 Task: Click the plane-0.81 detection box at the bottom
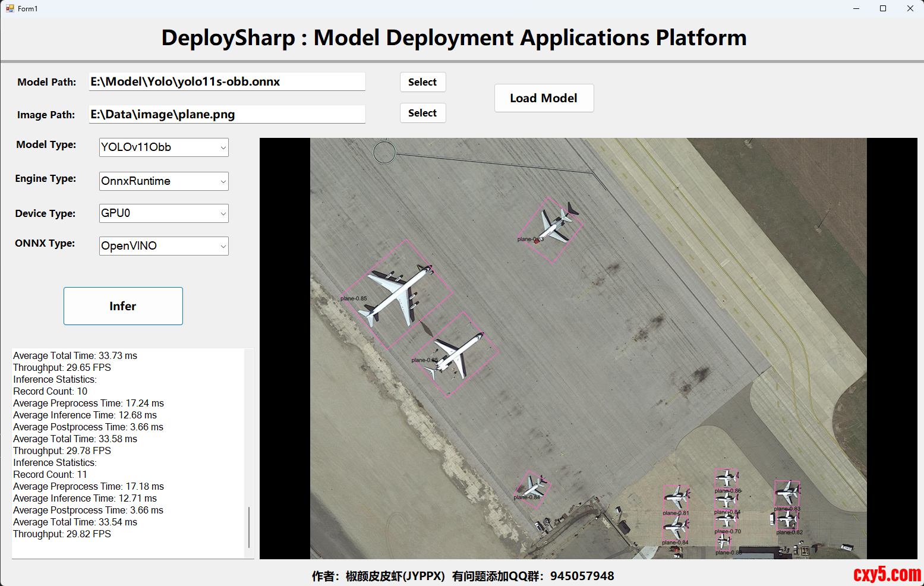[x=676, y=497]
